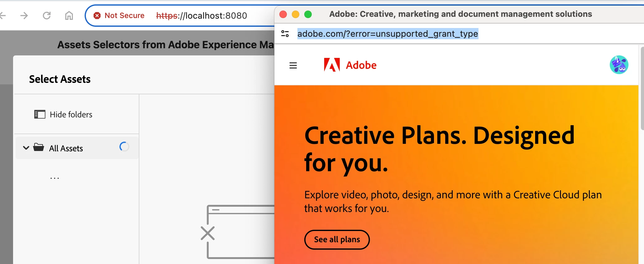This screenshot has height=264, width=644.
Task: Reload the localhost page
Action: tap(47, 16)
